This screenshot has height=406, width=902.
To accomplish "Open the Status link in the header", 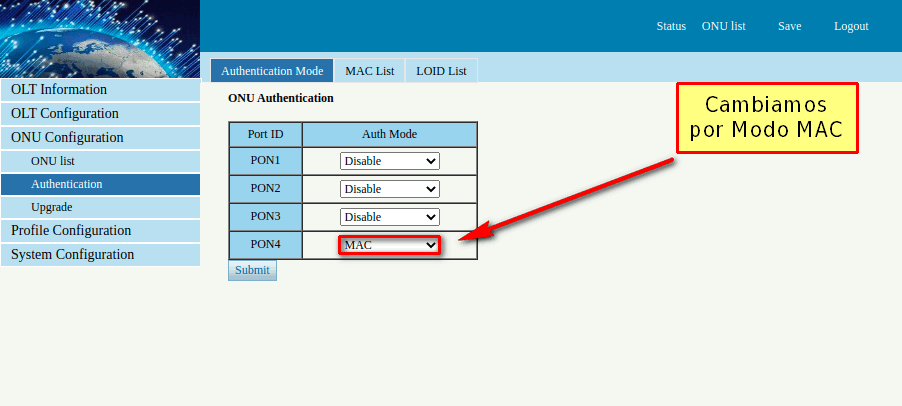I will coord(671,26).
